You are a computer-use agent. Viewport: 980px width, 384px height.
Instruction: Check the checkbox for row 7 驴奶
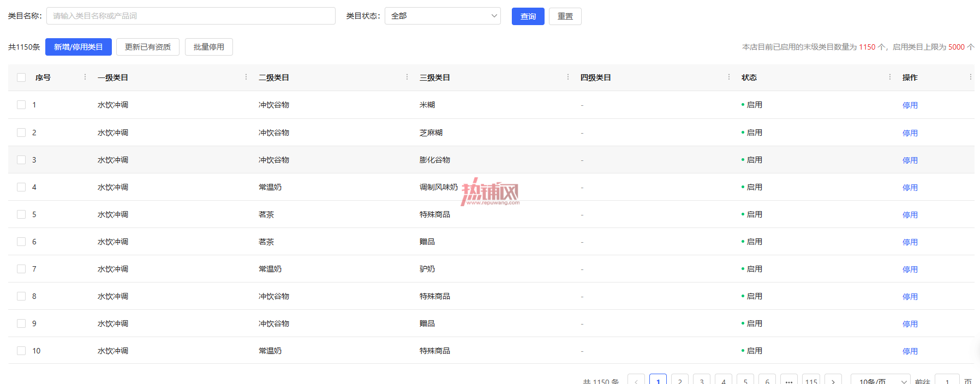21,269
